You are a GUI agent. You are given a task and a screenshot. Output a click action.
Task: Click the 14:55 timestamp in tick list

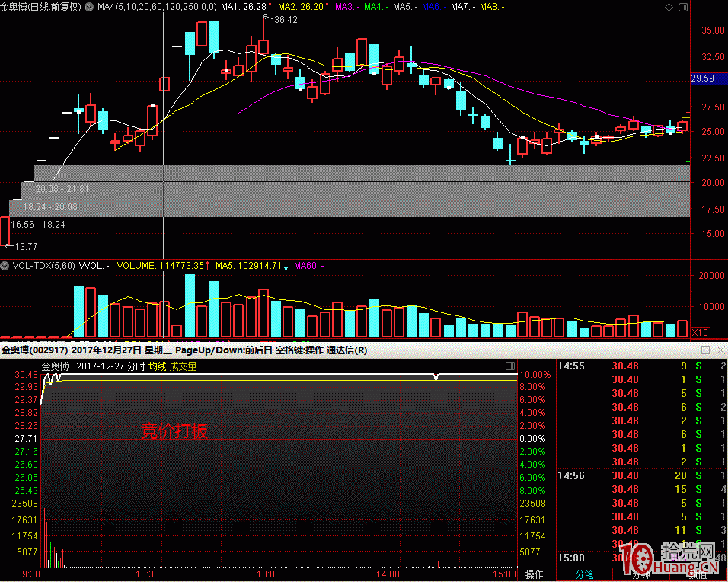pos(571,366)
